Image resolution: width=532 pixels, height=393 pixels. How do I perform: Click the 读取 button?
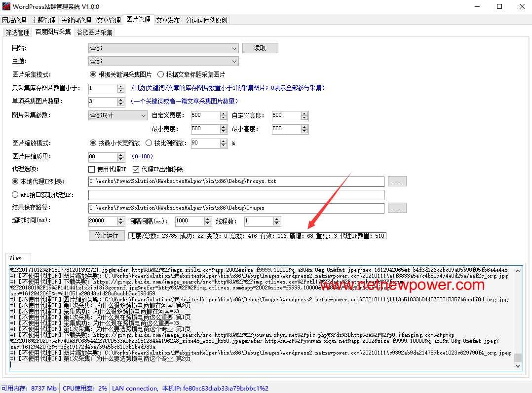pos(260,48)
